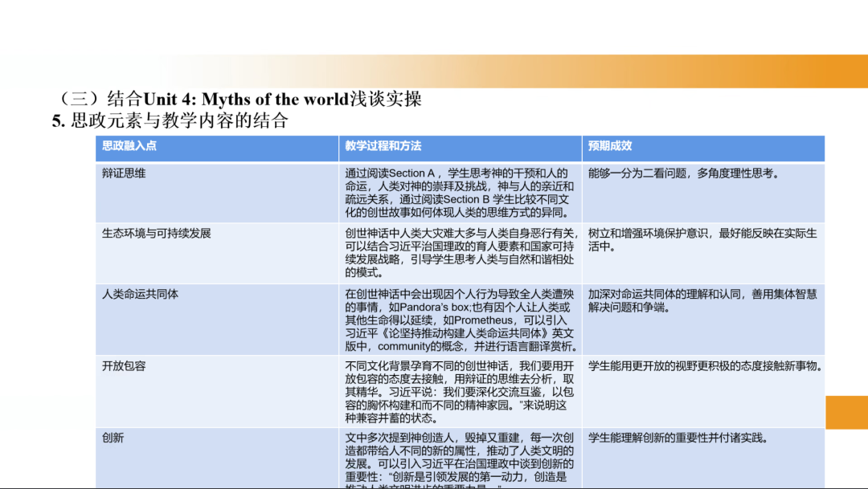Viewport: 868px width, 489px height.
Task: Click the orange rectangle at the right edge
Action: pyautogui.click(x=846, y=412)
